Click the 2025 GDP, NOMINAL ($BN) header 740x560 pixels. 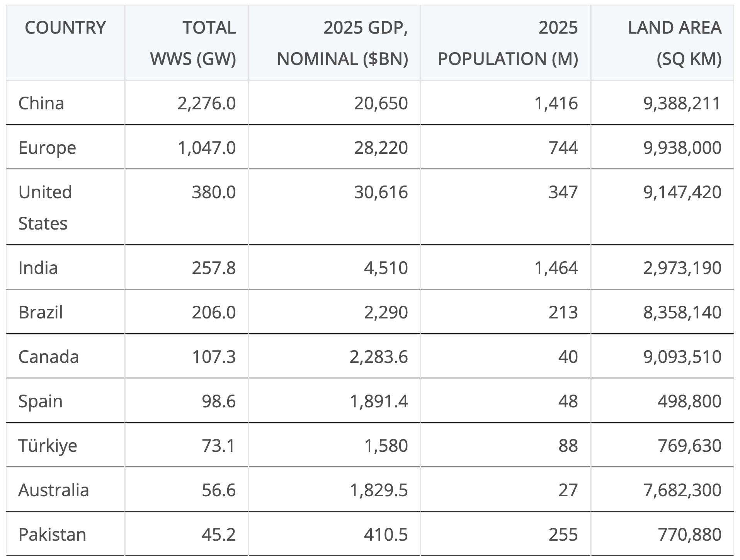tap(342, 43)
